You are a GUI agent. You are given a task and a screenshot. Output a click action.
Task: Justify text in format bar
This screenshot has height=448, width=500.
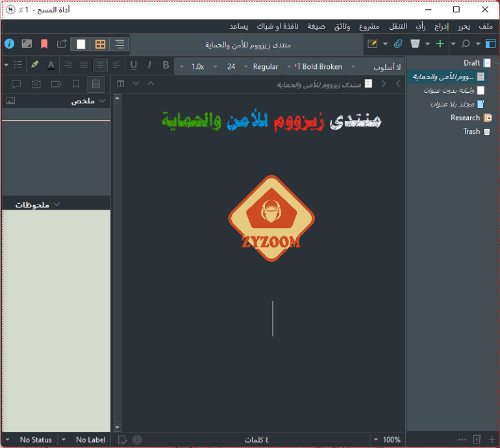click(x=84, y=65)
